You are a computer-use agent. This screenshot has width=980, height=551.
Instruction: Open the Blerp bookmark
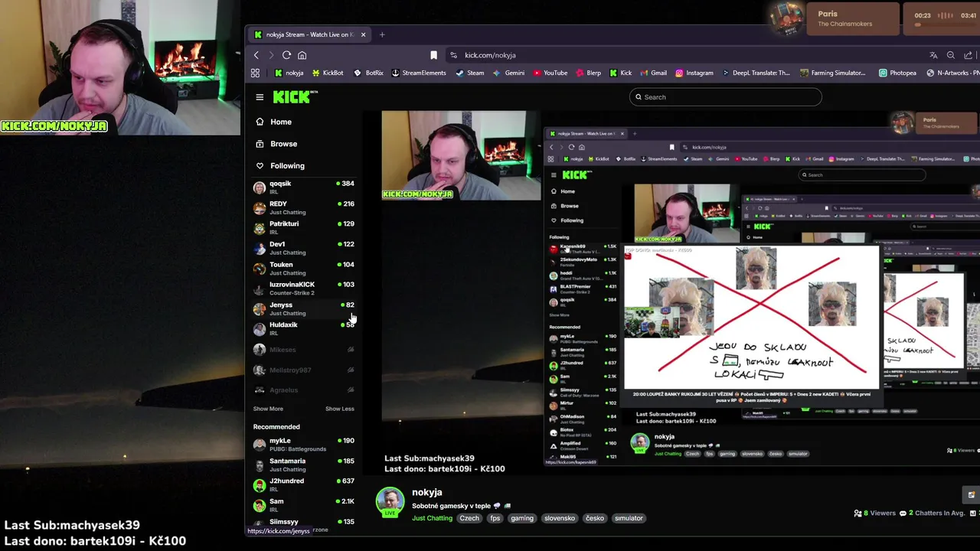click(x=589, y=73)
